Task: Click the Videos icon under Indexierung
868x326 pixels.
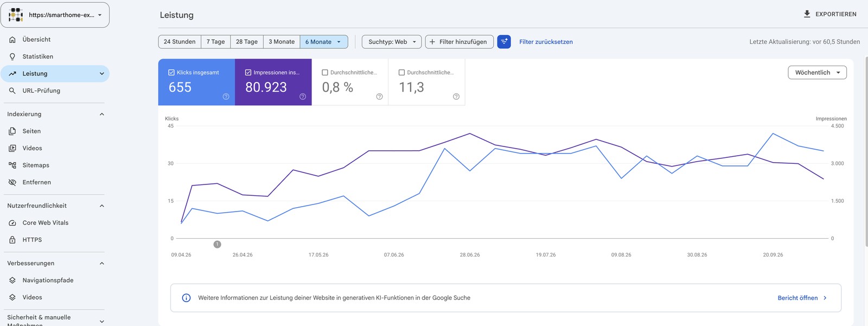Action: click(12, 148)
